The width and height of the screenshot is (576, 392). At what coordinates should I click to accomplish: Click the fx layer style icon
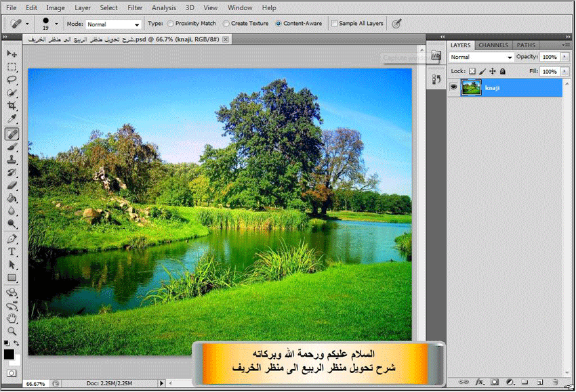pyautogui.click(x=479, y=383)
